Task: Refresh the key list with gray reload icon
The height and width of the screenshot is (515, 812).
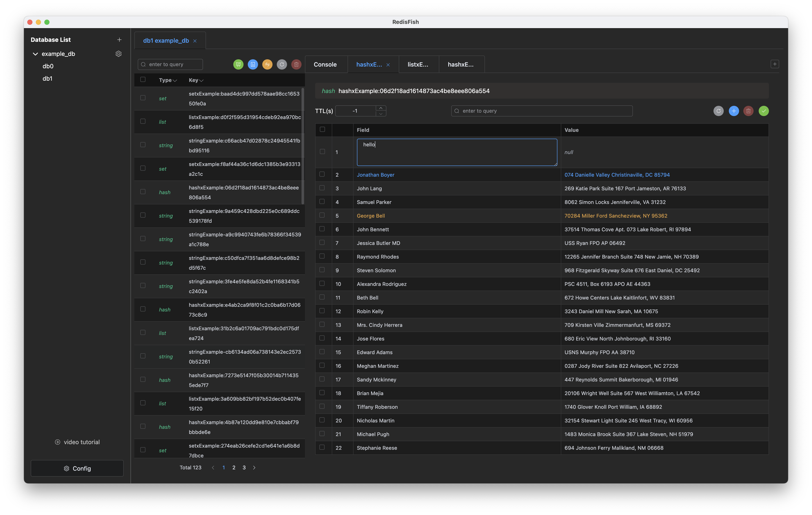Action: click(281, 64)
